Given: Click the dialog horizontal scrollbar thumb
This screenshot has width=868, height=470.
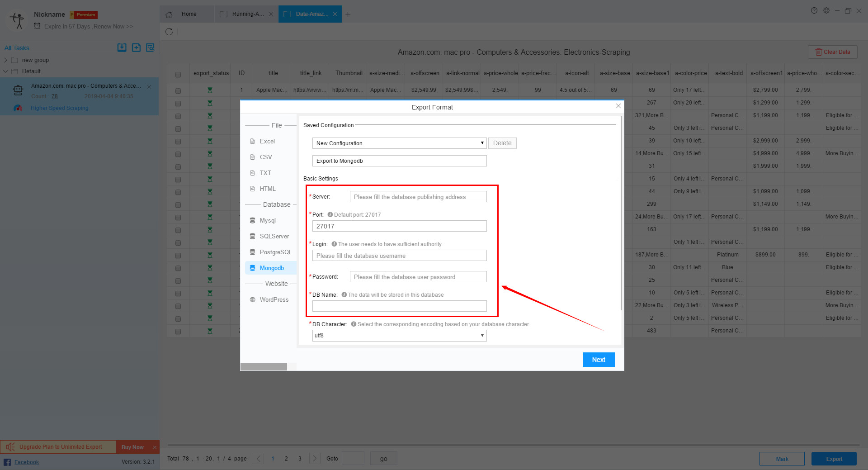Looking at the screenshot, I should tap(264, 367).
